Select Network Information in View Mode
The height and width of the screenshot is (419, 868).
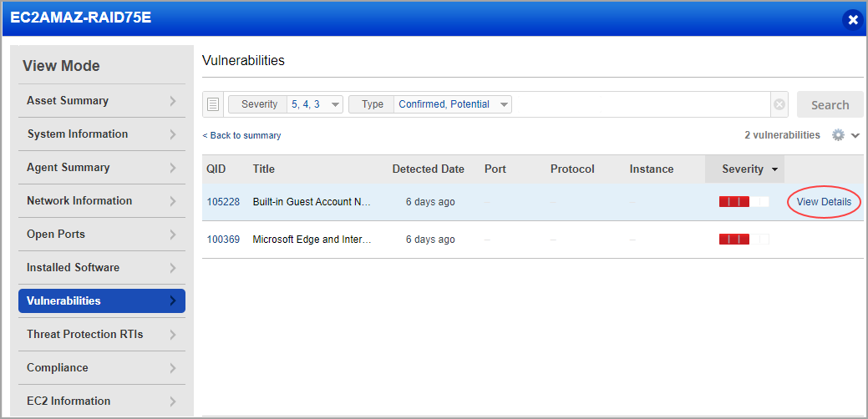[x=102, y=200]
